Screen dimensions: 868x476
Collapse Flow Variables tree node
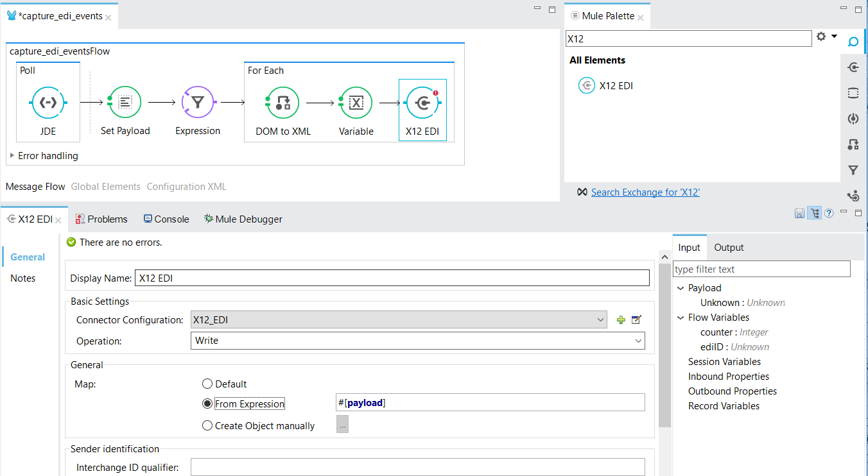681,318
